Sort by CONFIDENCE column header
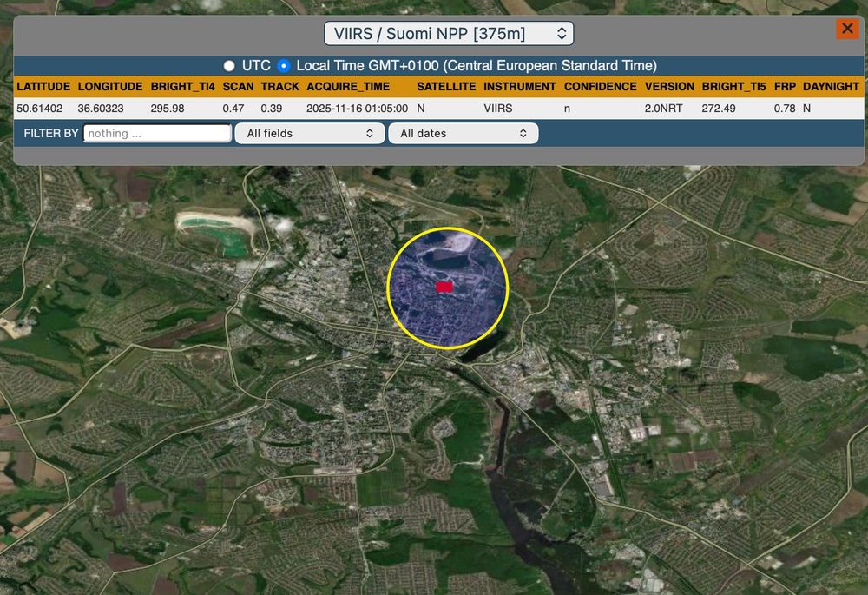The height and width of the screenshot is (595, 868). coord(600,86)
